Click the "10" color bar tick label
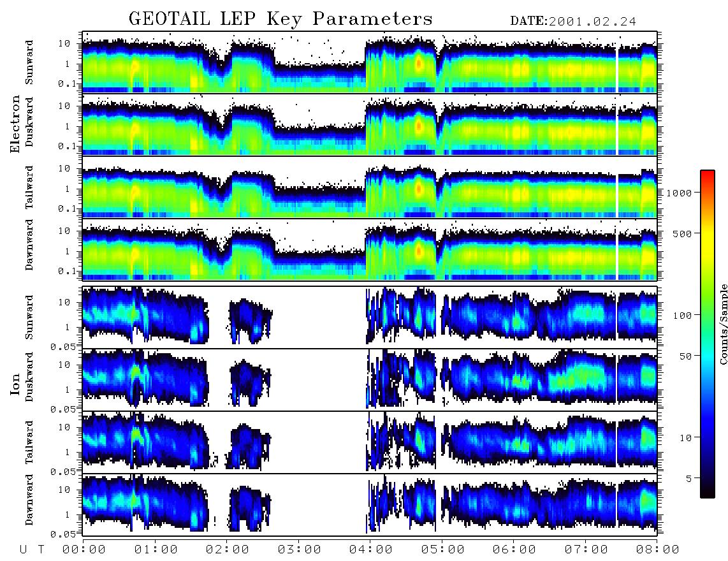This screenshot has height=561, width=728. click(x=686, y=437)
